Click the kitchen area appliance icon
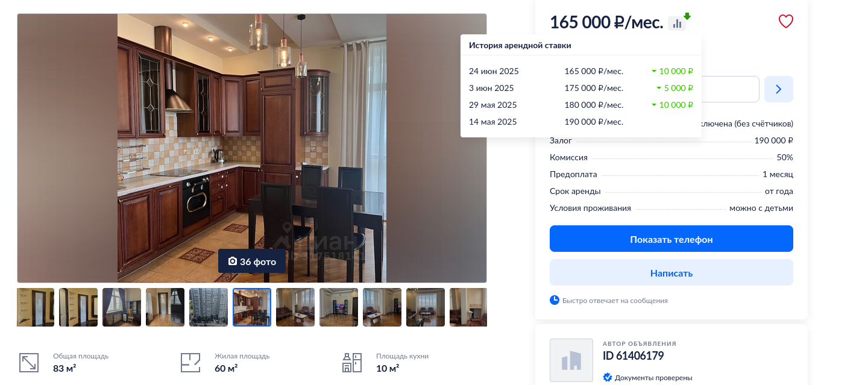The height and width of the screenshot is (385, 868). point(352,363)
